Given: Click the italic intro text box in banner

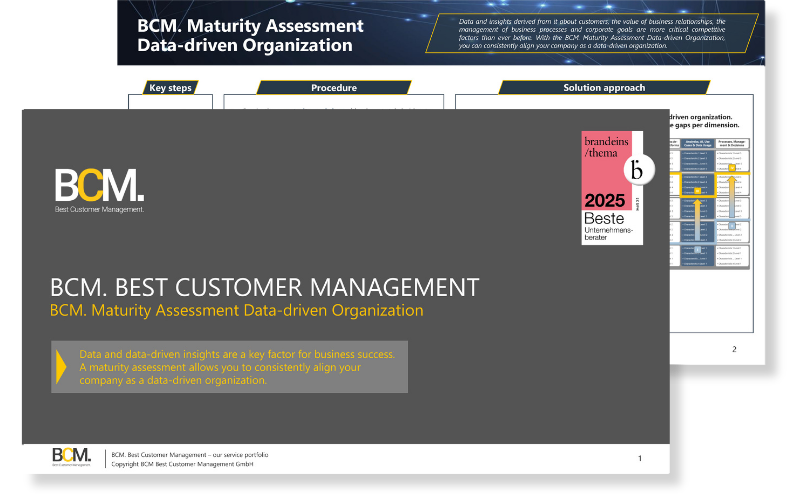Looking at the screenshot, I should click(x=592, y=33).
